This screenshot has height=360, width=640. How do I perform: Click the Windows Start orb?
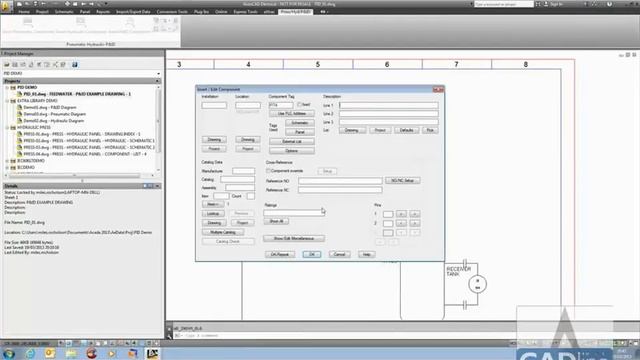pyautogui.click(x=9, y=353)
